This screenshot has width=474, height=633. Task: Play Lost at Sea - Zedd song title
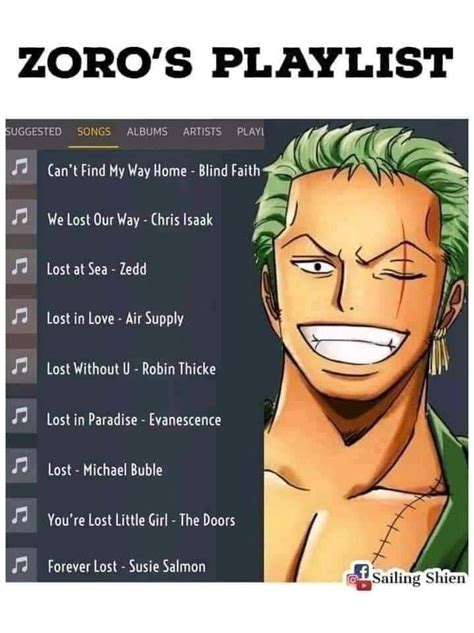96,269
